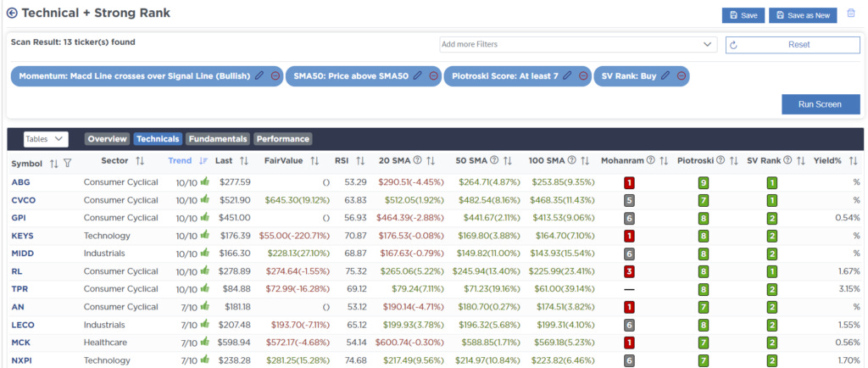Remove the Piotroski Score filter
The image size is (868, 368).
pos(583,76)
